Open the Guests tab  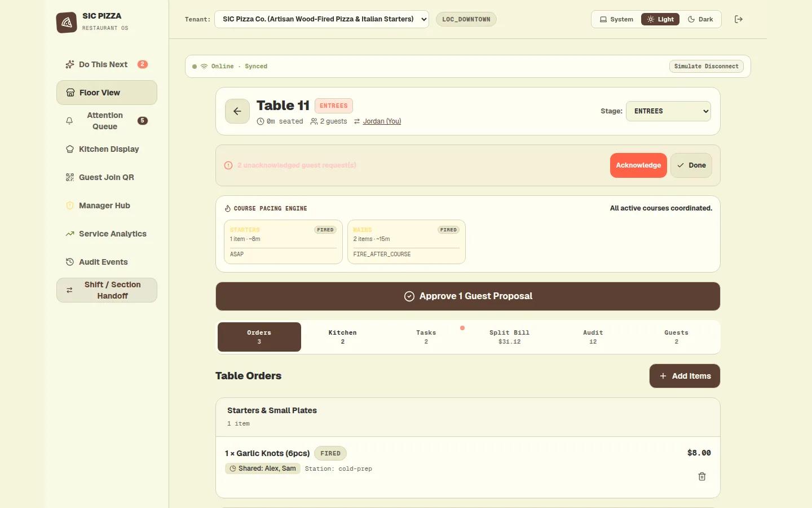(677, 337)
